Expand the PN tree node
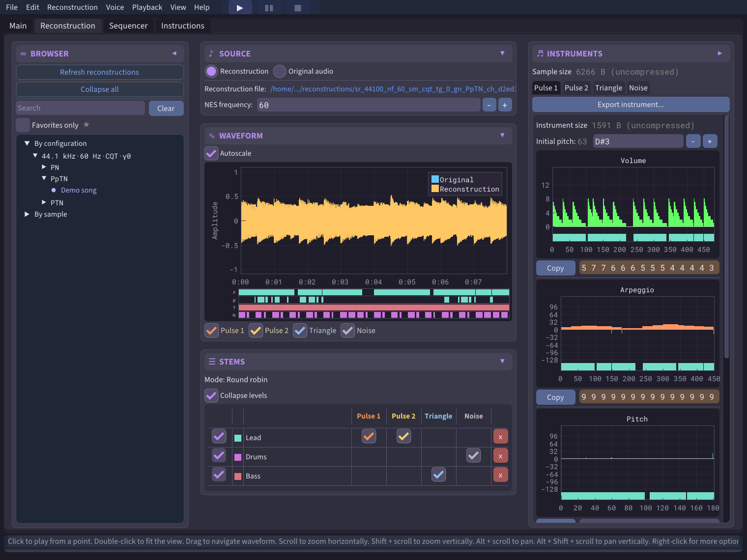This screenshot has width=747, height=560. coord(44,167)
